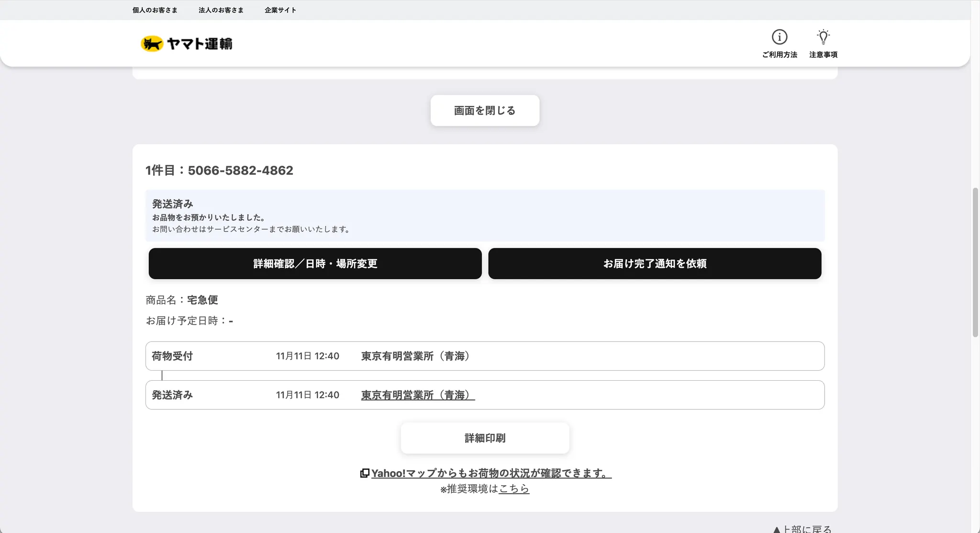The height and width of the screenshot is (533, 980).
Task: Click tracking number 5066-5882-4862 heading
Action: [240, 170]
